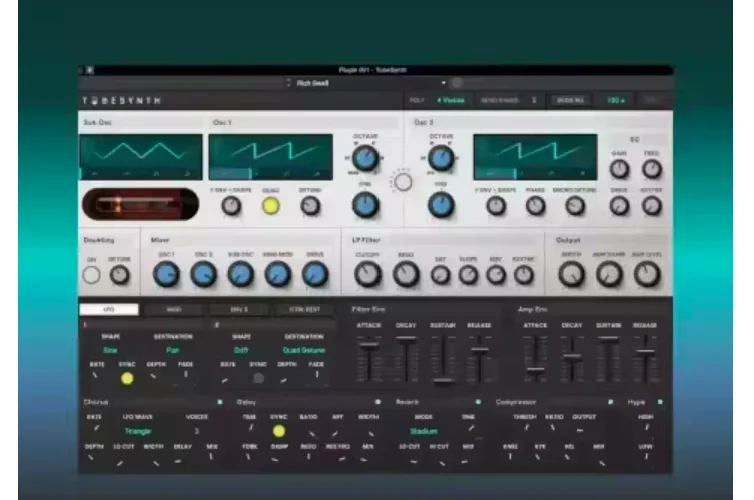Screen dimensions: 754x500
Task: Toggle the Chorus effect power indicator
Action: tap(220, 402)
